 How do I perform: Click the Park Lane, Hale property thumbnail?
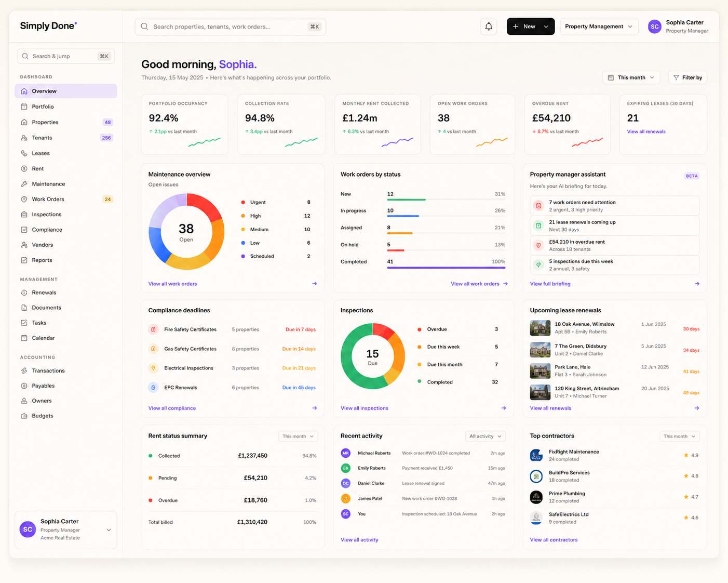tap(540, 370)
